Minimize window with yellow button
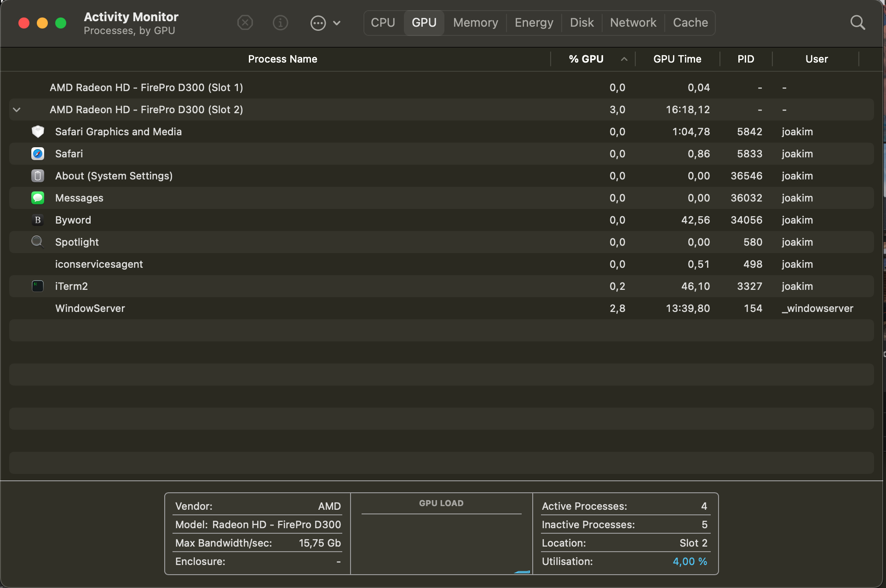Screen dimensions: 886x588 point(42,23)
